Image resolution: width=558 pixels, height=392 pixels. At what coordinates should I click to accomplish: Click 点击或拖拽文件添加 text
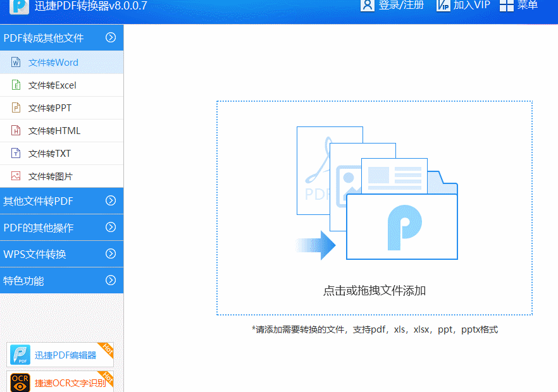click(x=375, y=291)
